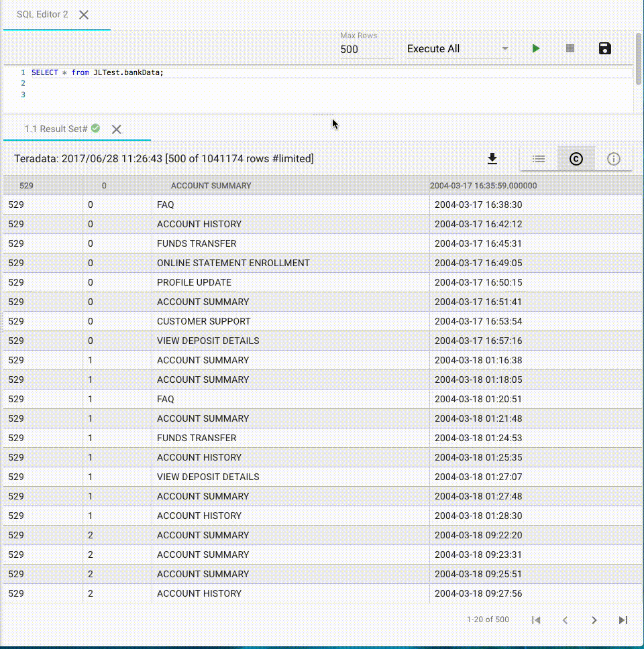Click the timestamp 2004-03-18 01:16:38
Image resolution: width=644 pixels, height=649 pixels.
[478, 361]
